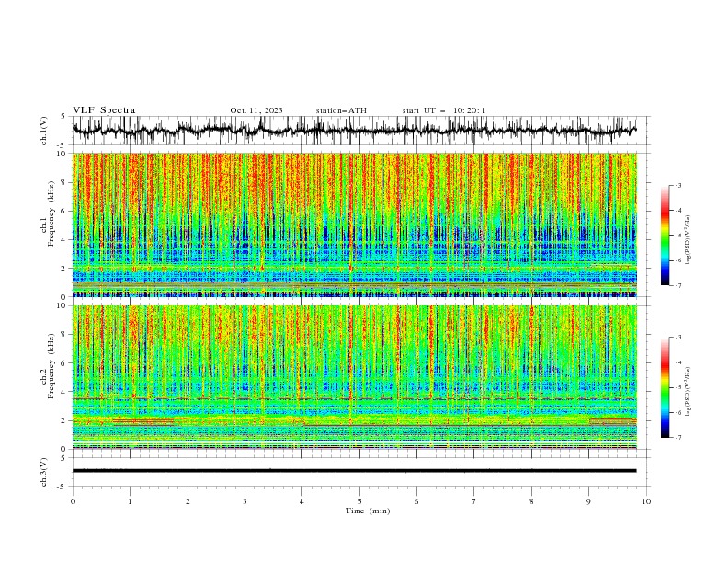Screen dimensions: 728x563
Task: Click the '2' kHz tick of ch.2 spectrogram
Action: click(65, 420)
